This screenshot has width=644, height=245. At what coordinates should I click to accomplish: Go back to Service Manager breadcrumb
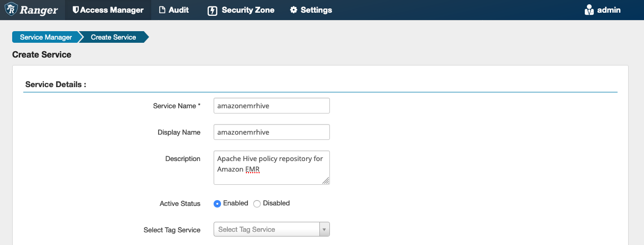pos(45,37)
